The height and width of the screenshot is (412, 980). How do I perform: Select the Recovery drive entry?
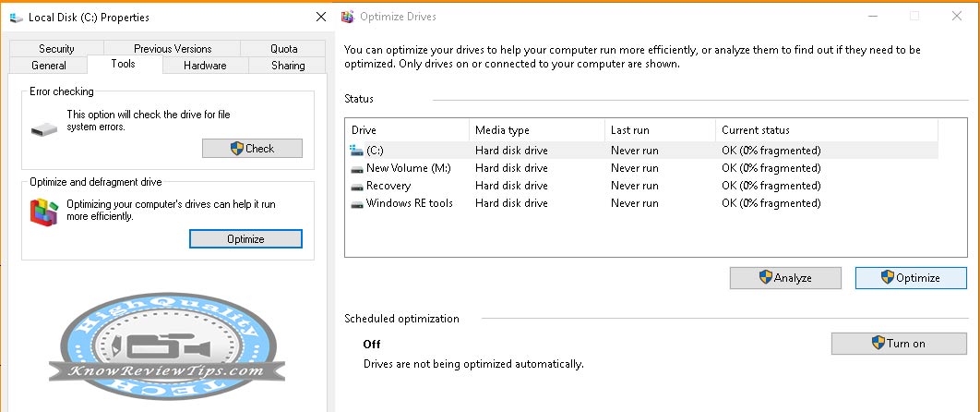388,186
